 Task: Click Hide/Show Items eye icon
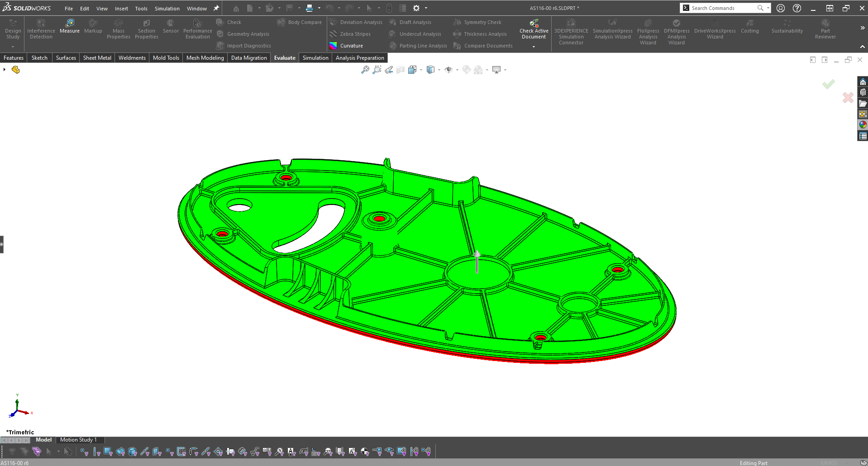pos(448,70)
